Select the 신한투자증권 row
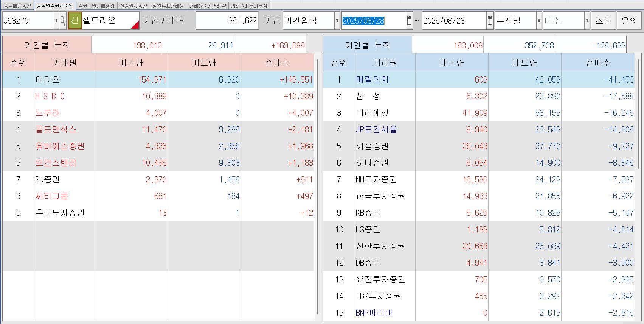The image size is (644, 324). pyautogui.click(x=479, y=246)
